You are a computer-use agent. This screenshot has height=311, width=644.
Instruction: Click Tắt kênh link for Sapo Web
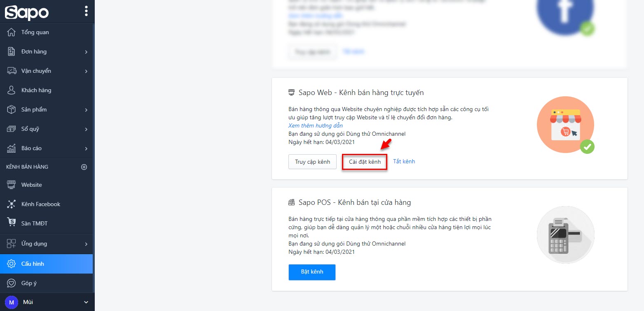(x=404, y=161)
